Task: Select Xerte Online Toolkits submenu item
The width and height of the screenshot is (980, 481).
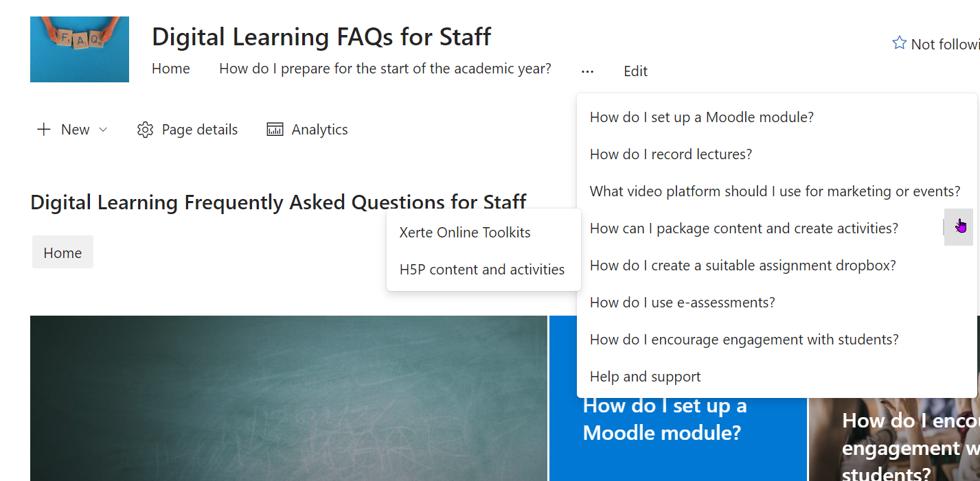Action: (x=465, y=233)
